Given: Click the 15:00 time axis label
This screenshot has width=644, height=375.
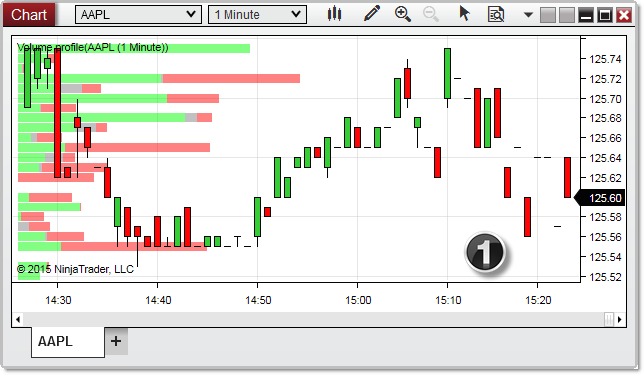Looking at the screenshot, I should pos(358,300).
